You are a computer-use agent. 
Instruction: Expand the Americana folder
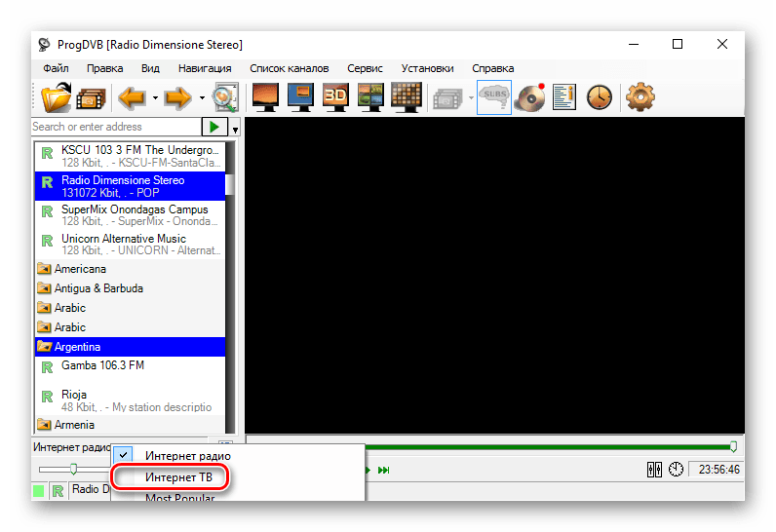click(x=131, y=269)
